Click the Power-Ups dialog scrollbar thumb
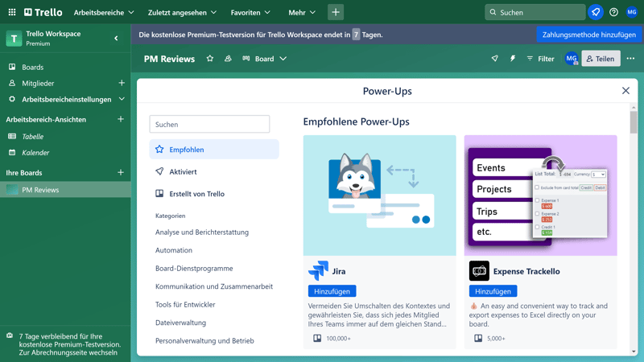644x362 pixels. tap(634, 122)
